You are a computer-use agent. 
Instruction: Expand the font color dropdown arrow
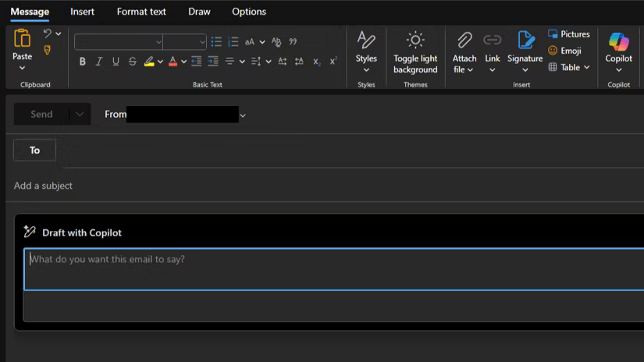[183, 62]
